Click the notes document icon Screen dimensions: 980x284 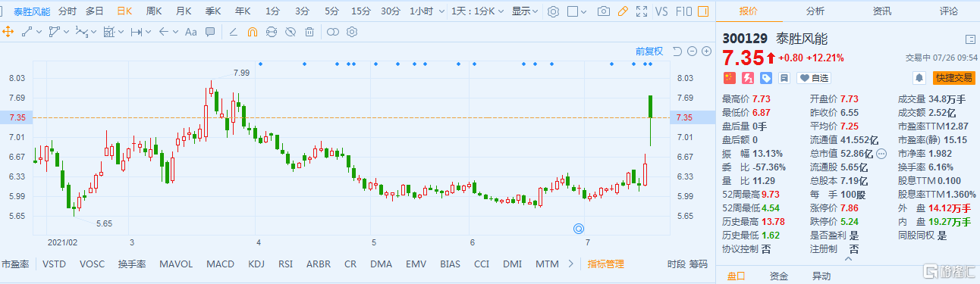click(784, 78)
